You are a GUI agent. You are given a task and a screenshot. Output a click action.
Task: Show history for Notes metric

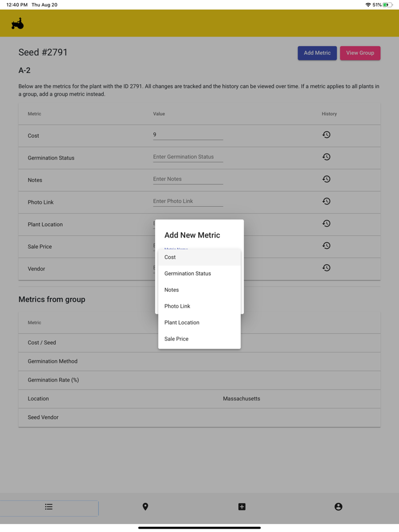(x=326, y=179)
